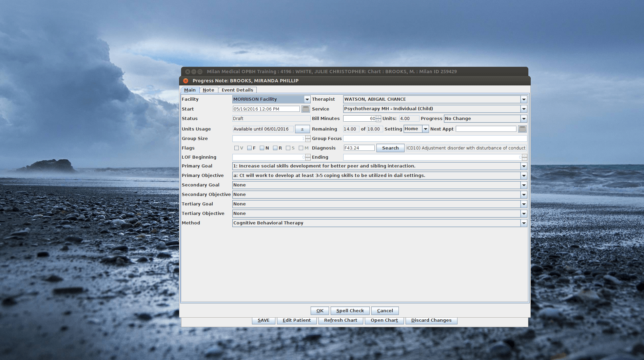The width and height of the screenshot is (644, 360).
Task: Click the Remaining value 14.00
Action: (x=351, y=129)
